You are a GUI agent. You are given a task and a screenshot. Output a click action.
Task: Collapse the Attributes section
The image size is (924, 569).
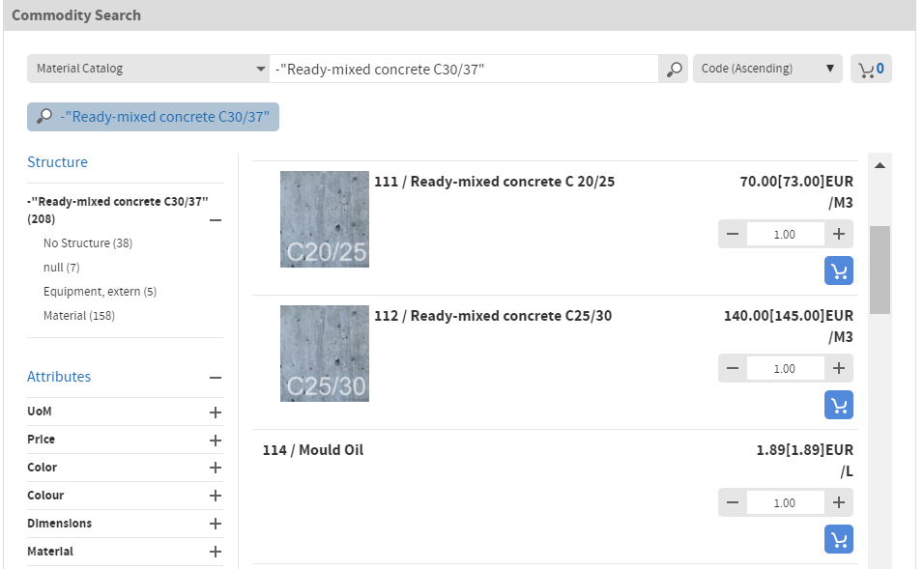click(x=216, y=378)
